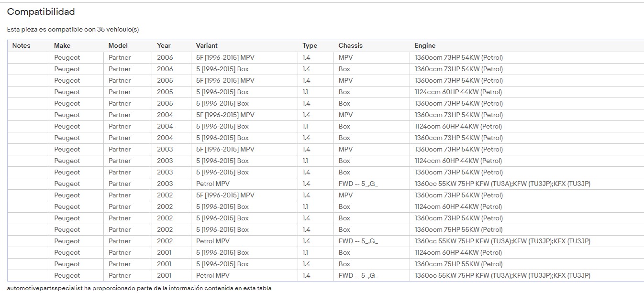This screenshot has height=293, width=644.
Task: Select the 1360ccm 75HP 55KW engine cell for 2002
Action: point(458,229)
